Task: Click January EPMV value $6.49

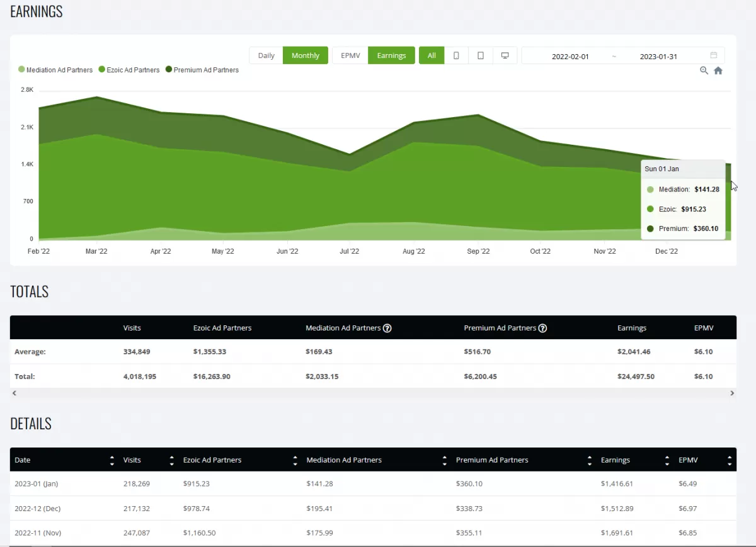Action: [x=688, y=483]
